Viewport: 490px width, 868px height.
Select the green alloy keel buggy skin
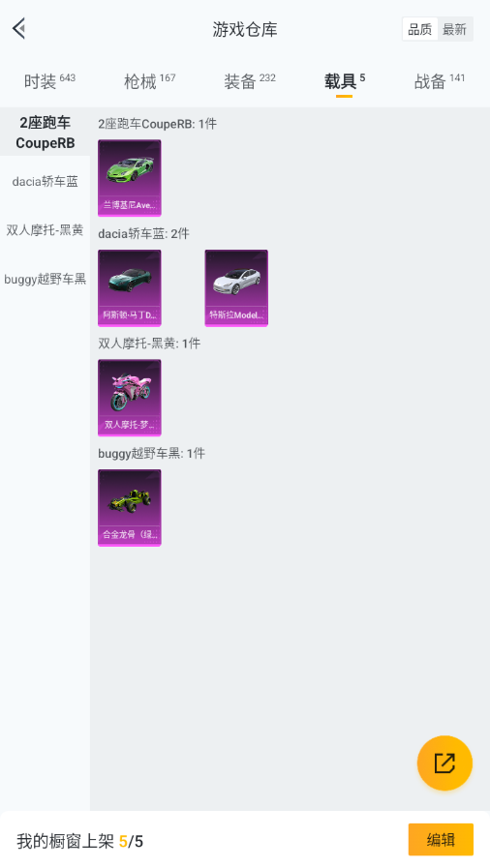pos(130,508)
